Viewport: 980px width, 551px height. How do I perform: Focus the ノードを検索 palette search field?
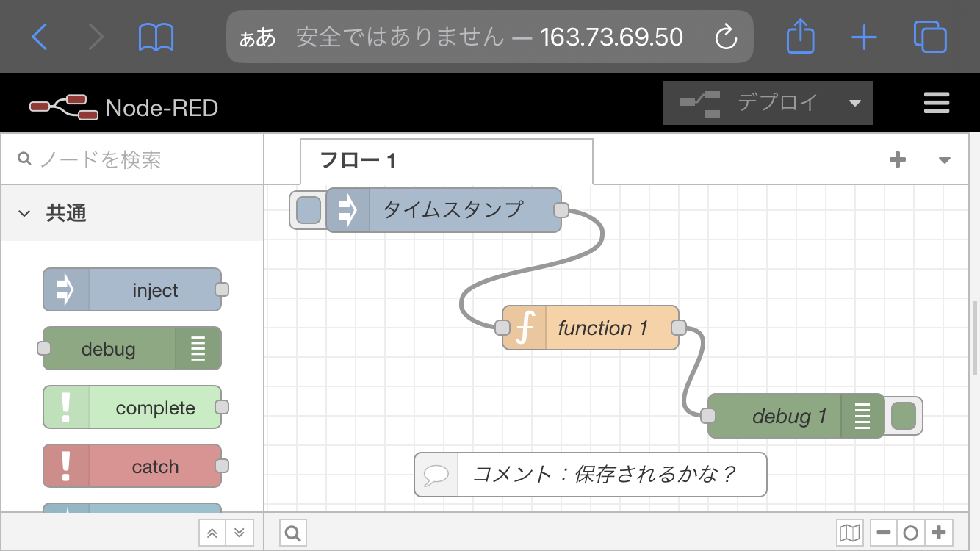[x=132, y=159]
